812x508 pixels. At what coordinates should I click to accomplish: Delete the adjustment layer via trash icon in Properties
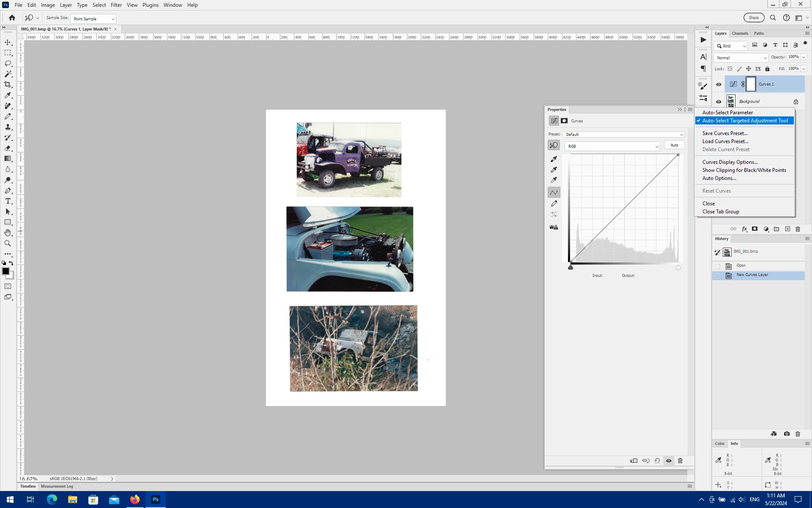[x=680, y=461]
